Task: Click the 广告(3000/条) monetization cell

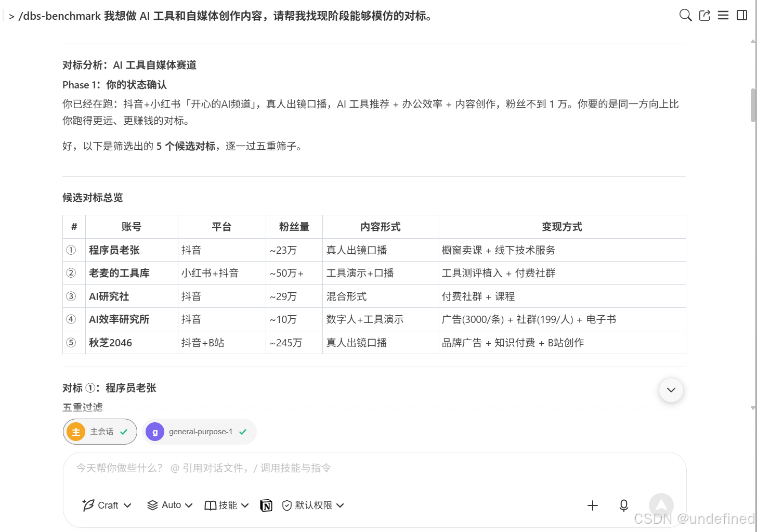Action: click(x=562, y=319)
